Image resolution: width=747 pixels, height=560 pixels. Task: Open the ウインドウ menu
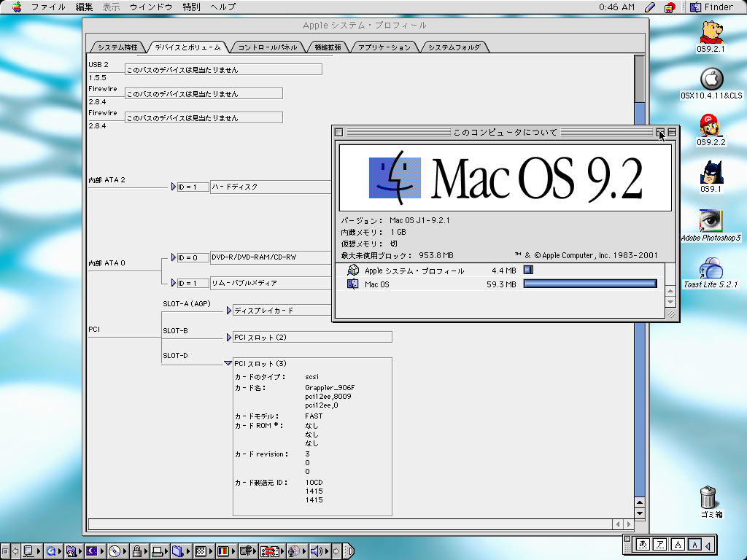tap(151, 7)
